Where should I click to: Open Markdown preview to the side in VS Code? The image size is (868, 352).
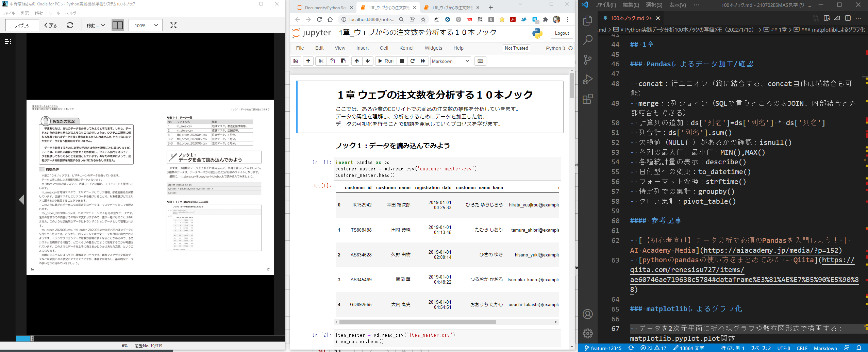click(827, 18)
